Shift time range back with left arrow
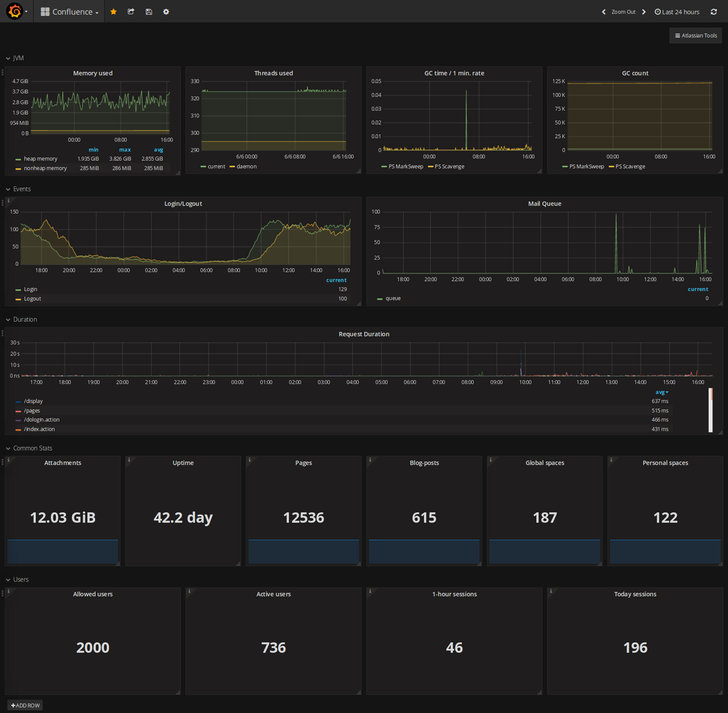The image size is (728, 713). pyautogui.click(x=604, y=12)
